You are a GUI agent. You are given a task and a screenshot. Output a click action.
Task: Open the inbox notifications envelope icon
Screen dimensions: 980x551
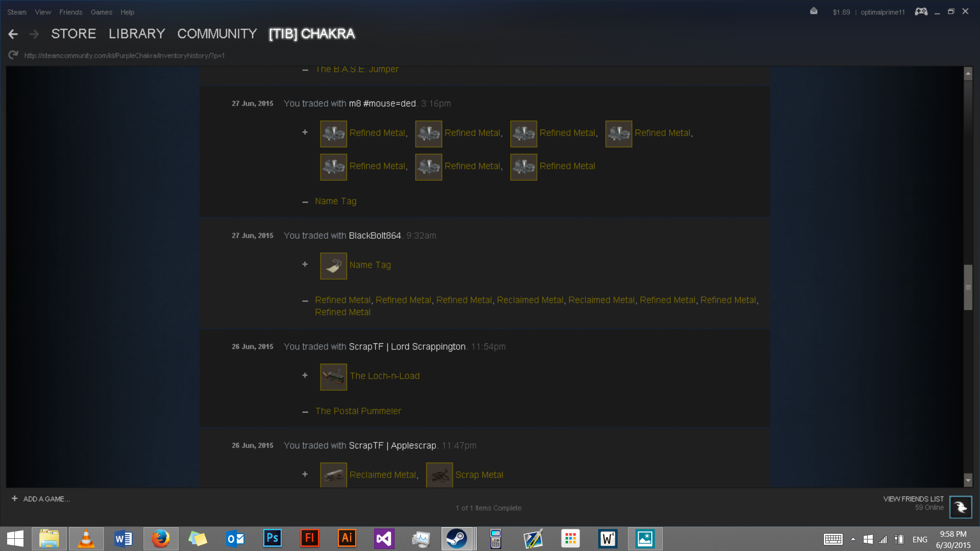coord(814,11)
